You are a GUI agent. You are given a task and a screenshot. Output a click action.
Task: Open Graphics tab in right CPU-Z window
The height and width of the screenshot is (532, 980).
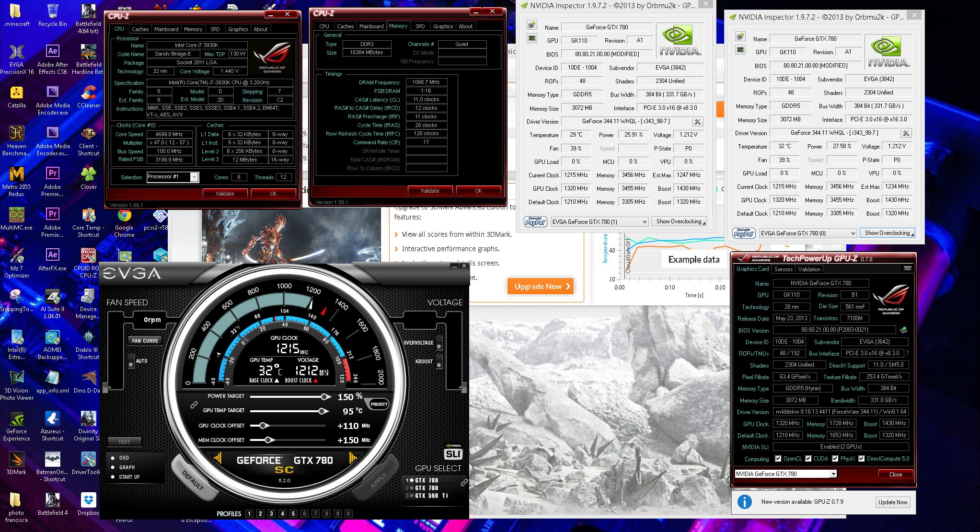[x=443, y=26]
